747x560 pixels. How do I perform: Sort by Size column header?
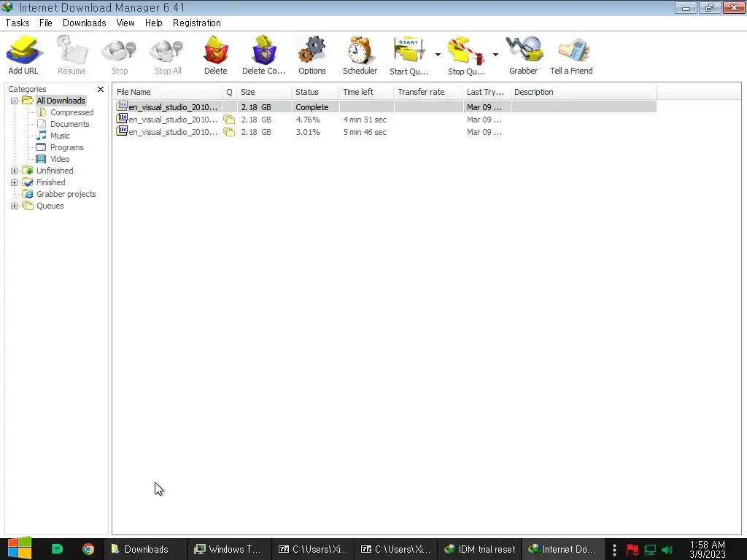pos(264,92)
